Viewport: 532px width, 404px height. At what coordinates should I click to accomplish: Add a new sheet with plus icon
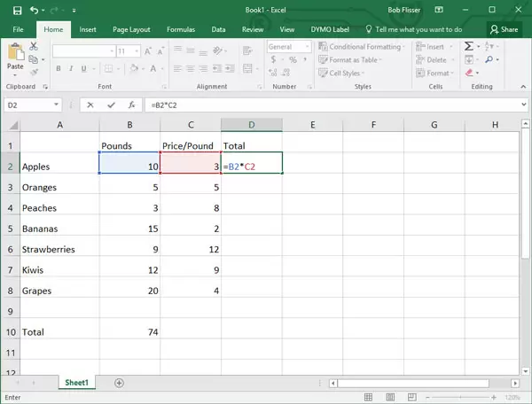[x=119, y=383]
